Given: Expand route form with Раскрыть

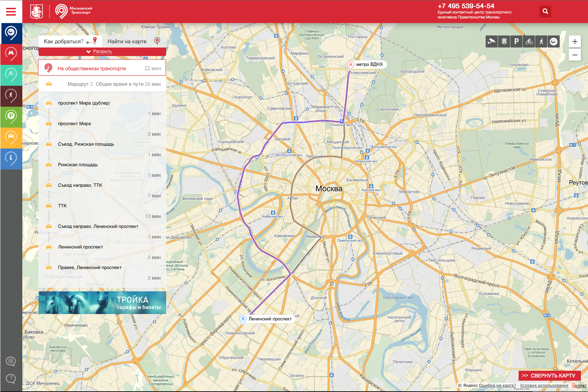Looking at the screenshot, I should pos(102,51).
